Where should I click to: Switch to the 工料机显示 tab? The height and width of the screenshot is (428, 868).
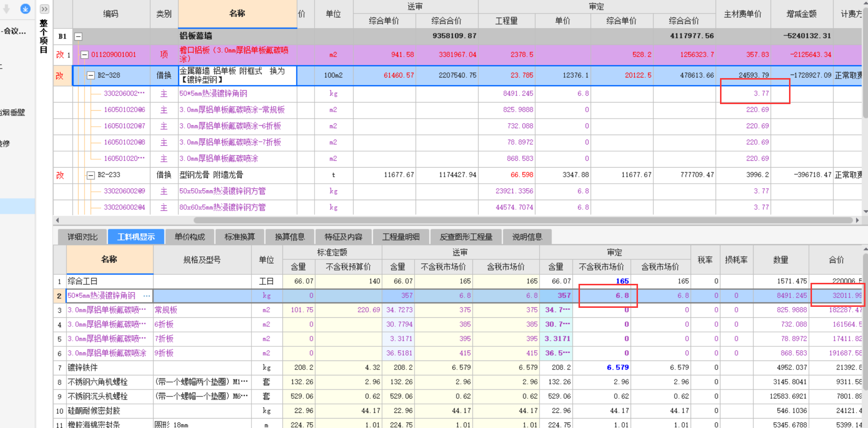click(136, 237)
